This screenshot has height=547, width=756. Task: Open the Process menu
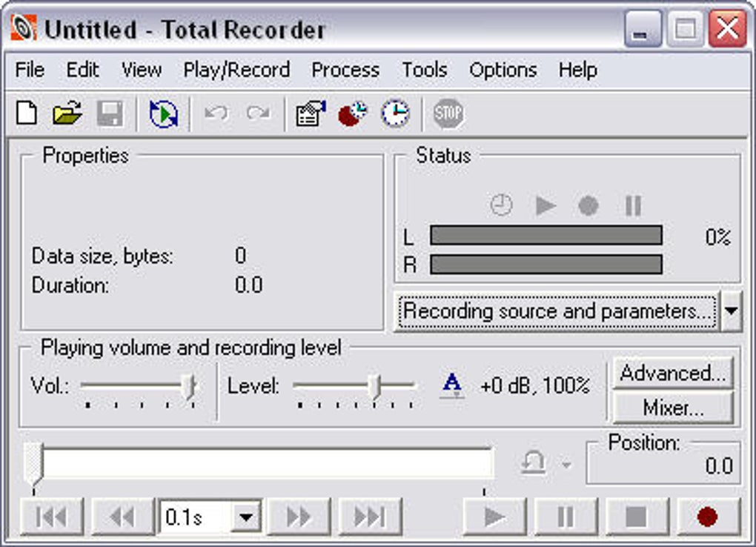[345, 70]
